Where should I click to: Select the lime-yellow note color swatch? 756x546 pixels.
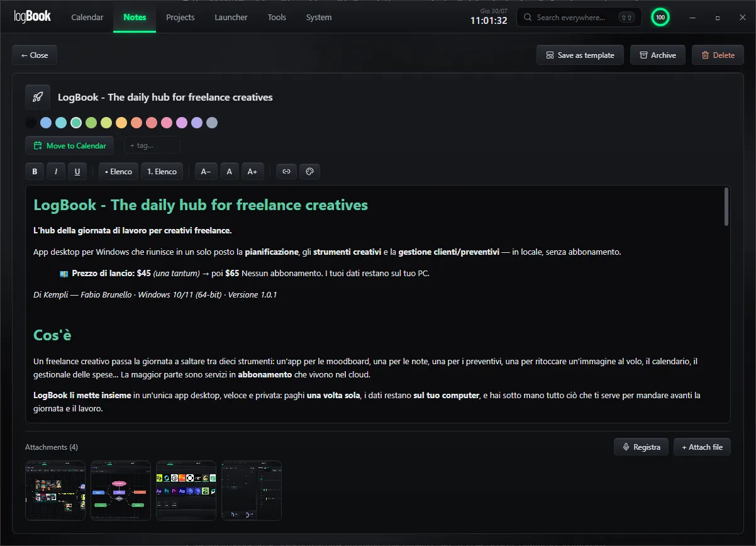click(106, 123)
